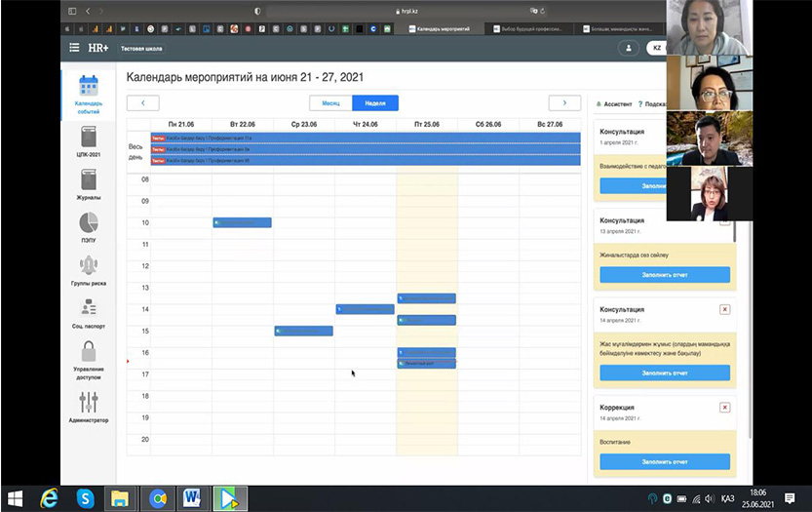Go to the previous week arrow
The height and width of the screenshot is (512, 812).
(143, 102)
